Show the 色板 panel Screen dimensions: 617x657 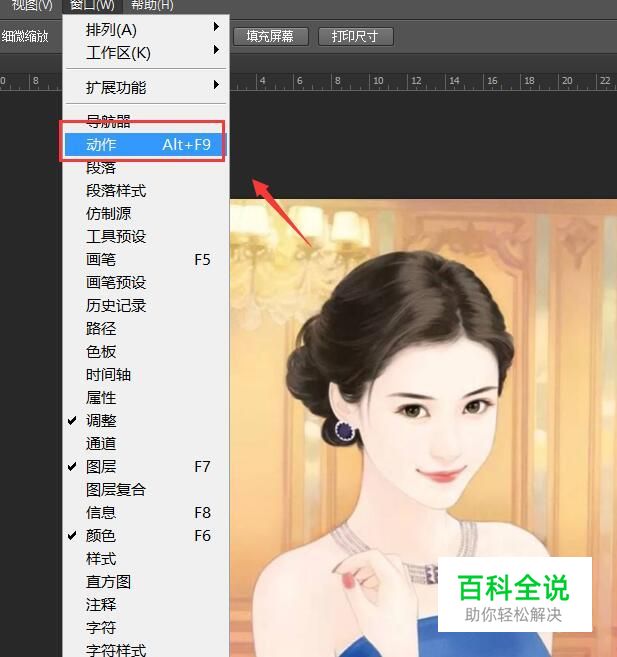(146, 352)
